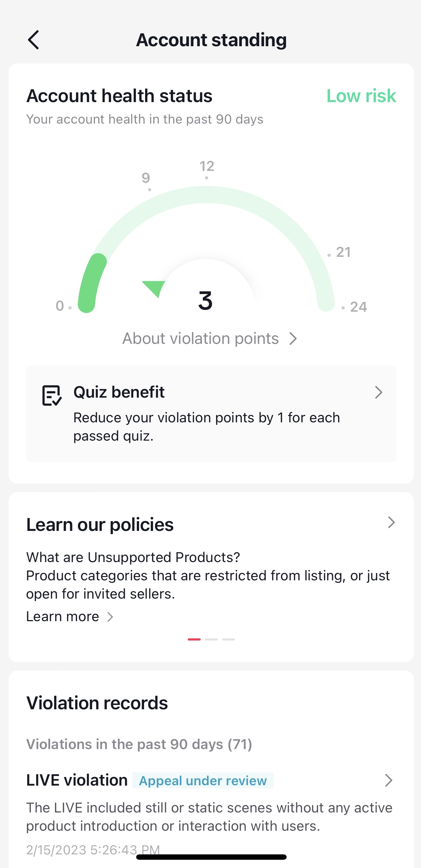Switch to second policy carousel dot
The image size is (421, 868).
point(211,639)
